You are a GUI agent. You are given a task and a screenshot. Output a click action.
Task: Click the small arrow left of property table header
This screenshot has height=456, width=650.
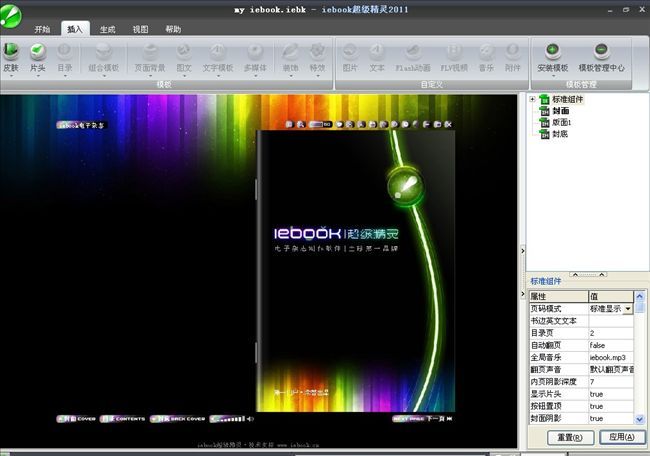click(x=523, y=294)
